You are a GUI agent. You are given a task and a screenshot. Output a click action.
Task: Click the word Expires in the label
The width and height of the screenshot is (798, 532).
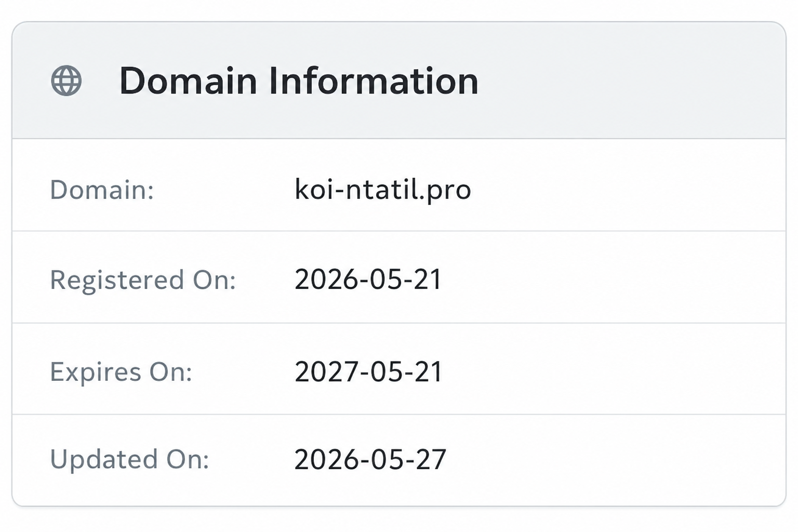point(96,372)
